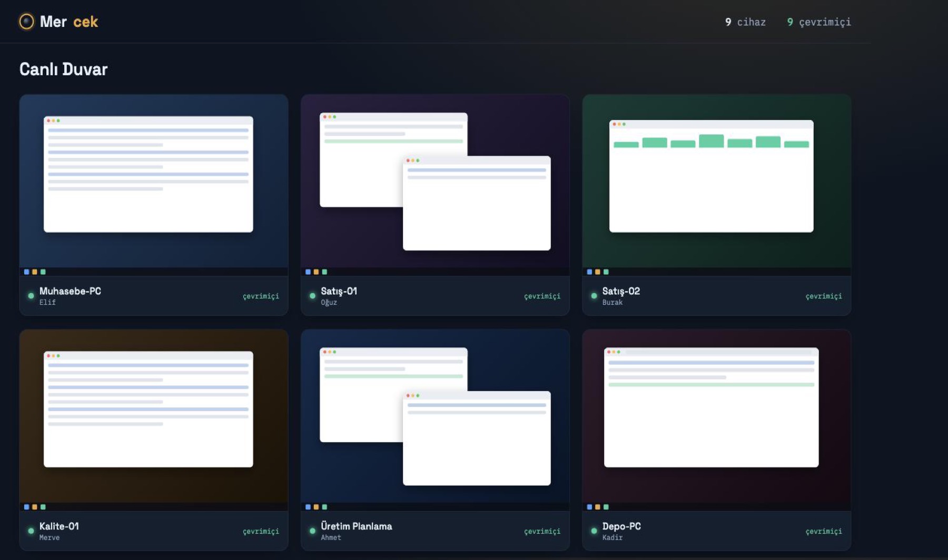Select the Satış-01 device name

click(x=339, y=291)
